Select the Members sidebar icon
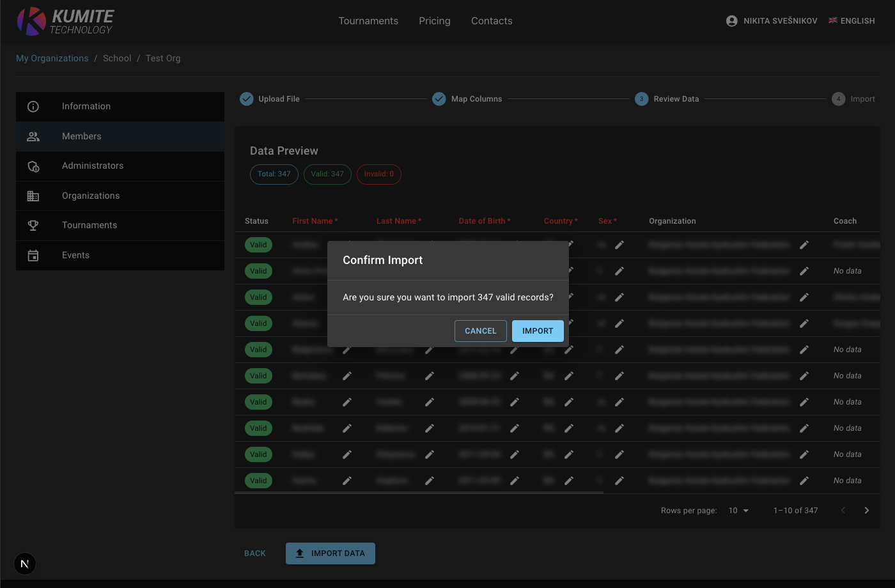This screenshot has height=588, width=895. pyautogui.click(x=33, y=136)
